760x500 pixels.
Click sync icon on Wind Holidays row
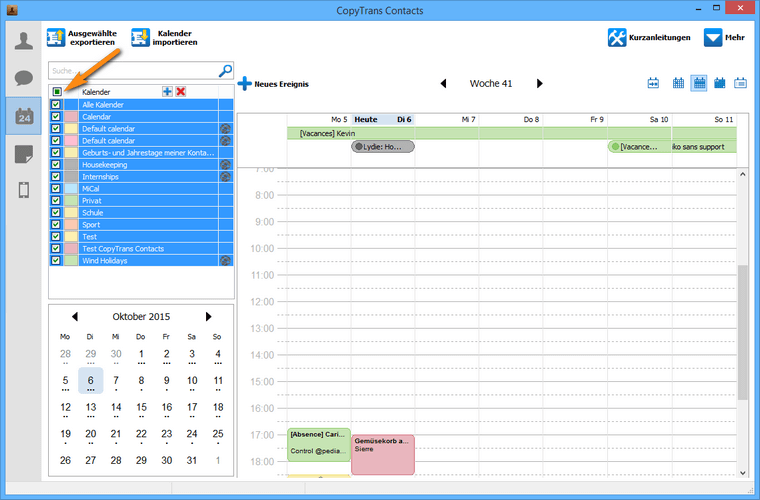(225, 261)
